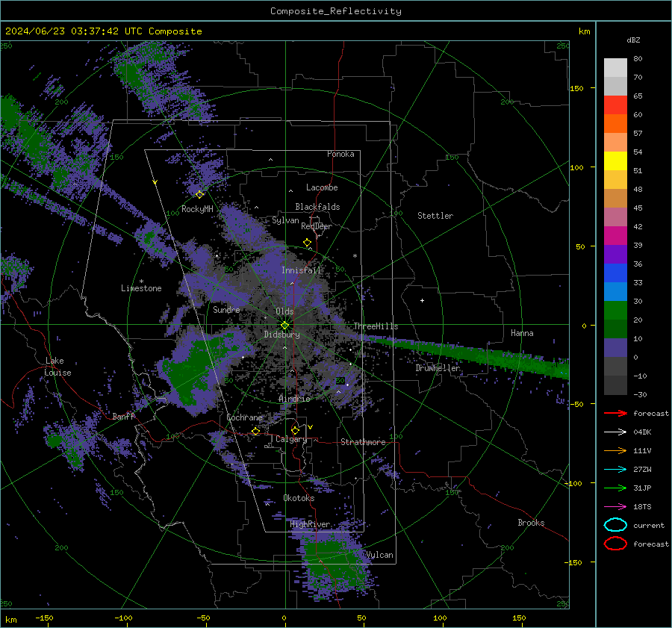This screenshot has width=672, height=628.
Task: Click the RockyMH label
Action: coord(197,209)
